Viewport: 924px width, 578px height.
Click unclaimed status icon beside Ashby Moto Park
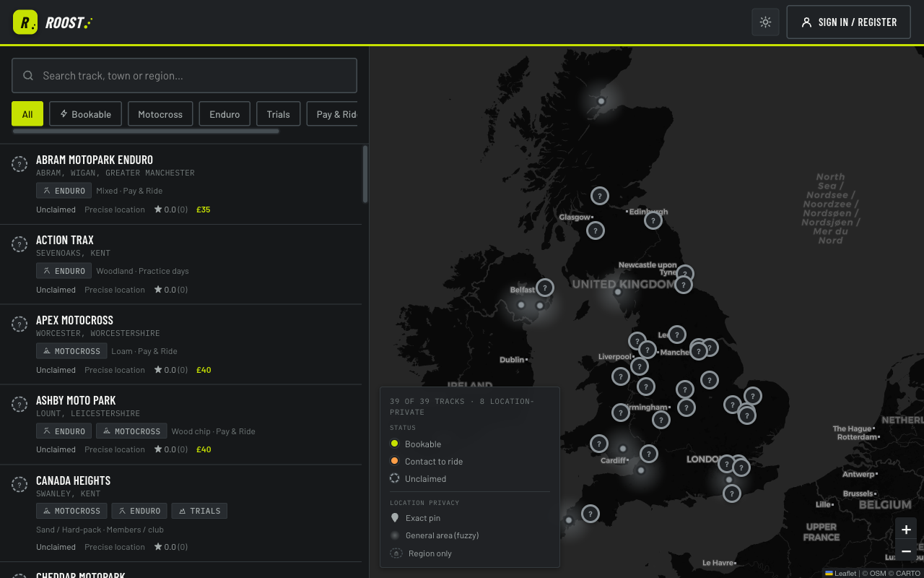pos(19,405)
